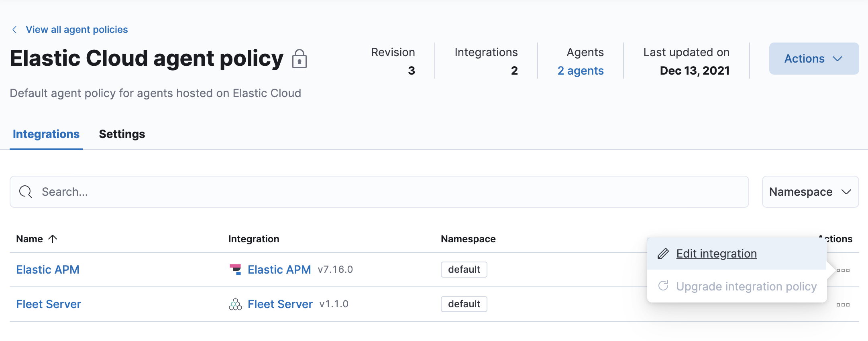Open the 2 agents link
This screenshot has height=341, width=868.
580,71
